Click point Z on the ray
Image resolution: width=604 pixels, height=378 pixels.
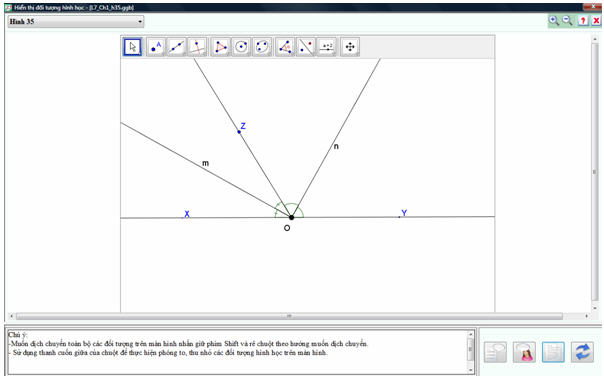click(239, 132)
